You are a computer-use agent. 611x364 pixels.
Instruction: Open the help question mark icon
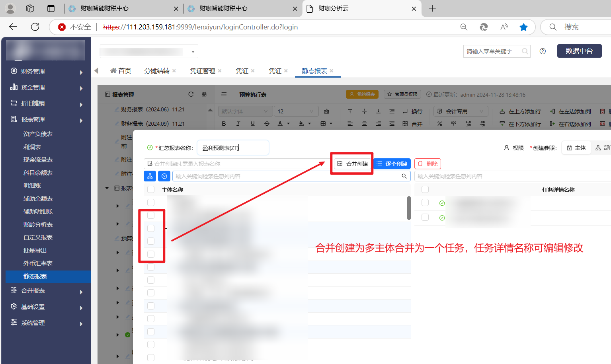pyautogui.click(x=543, y=51)
